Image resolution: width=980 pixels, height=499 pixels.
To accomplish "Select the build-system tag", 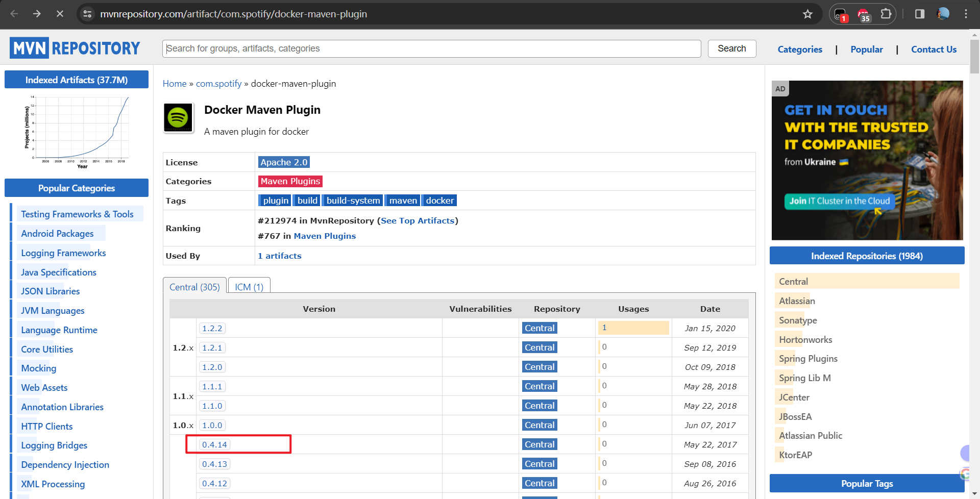I will (353, 201).
